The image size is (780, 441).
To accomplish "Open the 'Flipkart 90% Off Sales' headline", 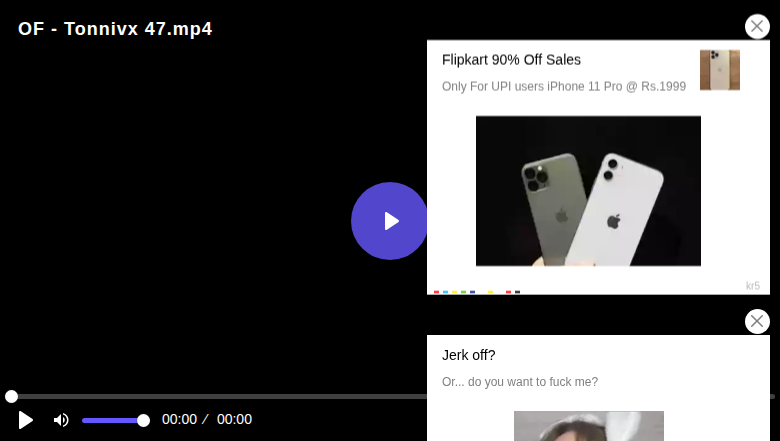I will 511,60.
